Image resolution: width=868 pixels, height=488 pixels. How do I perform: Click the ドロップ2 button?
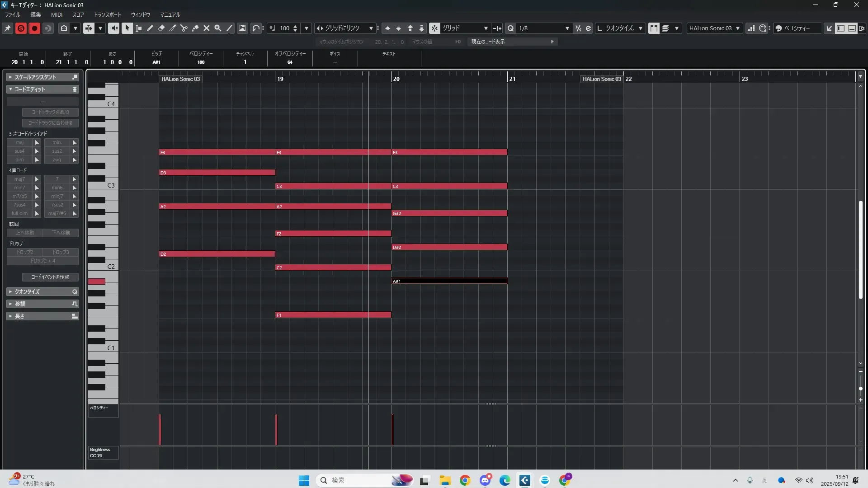[x=25, y=252]
